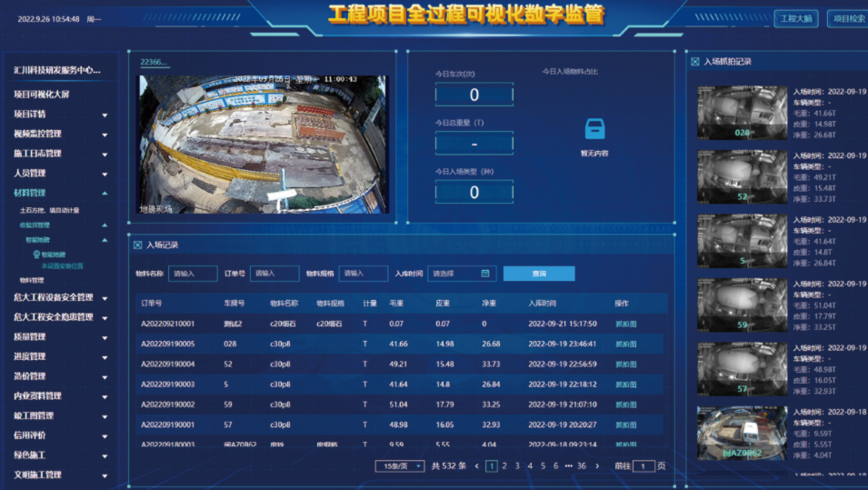Click the 项目检索 button
Viewport: 868px width, 490px height.
848,19
